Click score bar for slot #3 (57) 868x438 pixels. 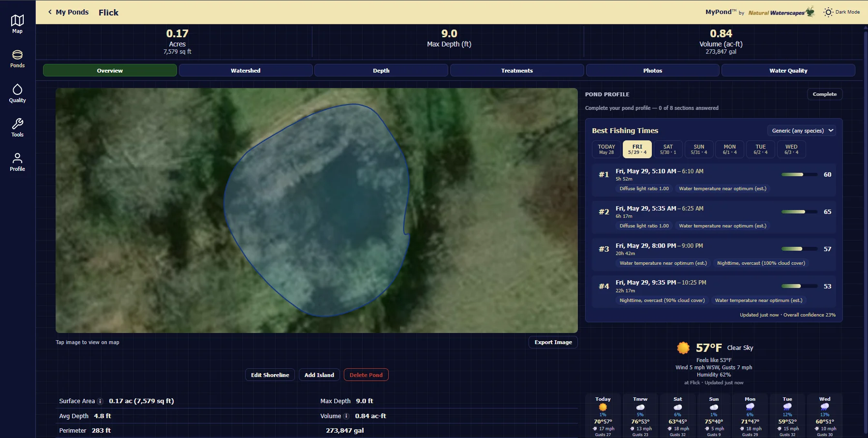[799, 249]
